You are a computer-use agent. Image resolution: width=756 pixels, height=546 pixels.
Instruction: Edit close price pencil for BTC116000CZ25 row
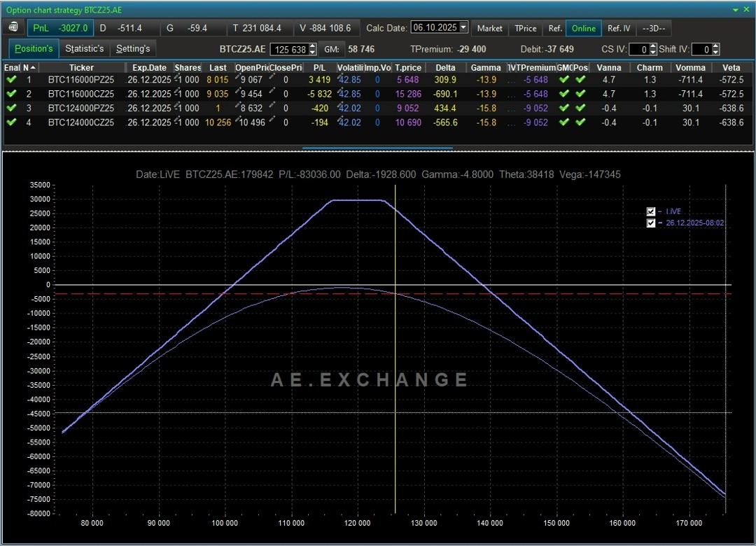pyautogui.click(x=272, y=91)
